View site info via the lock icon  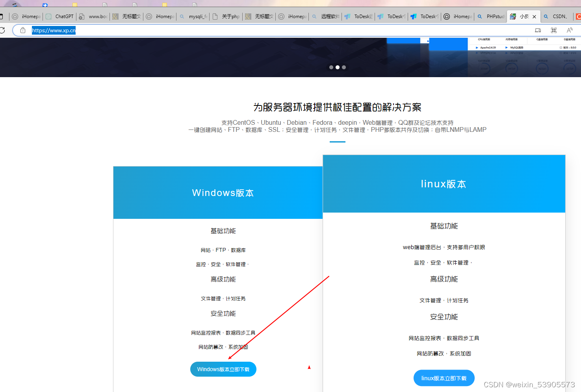point(23,30)
